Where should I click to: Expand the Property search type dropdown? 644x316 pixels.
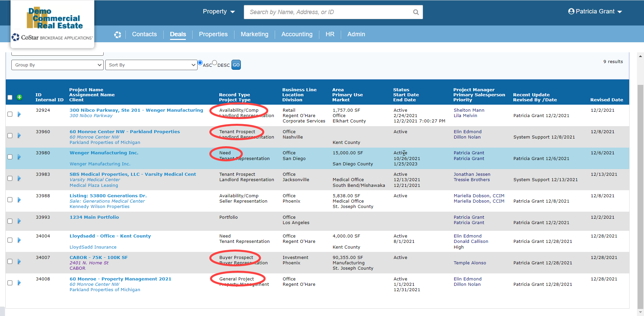pos(219,12)
